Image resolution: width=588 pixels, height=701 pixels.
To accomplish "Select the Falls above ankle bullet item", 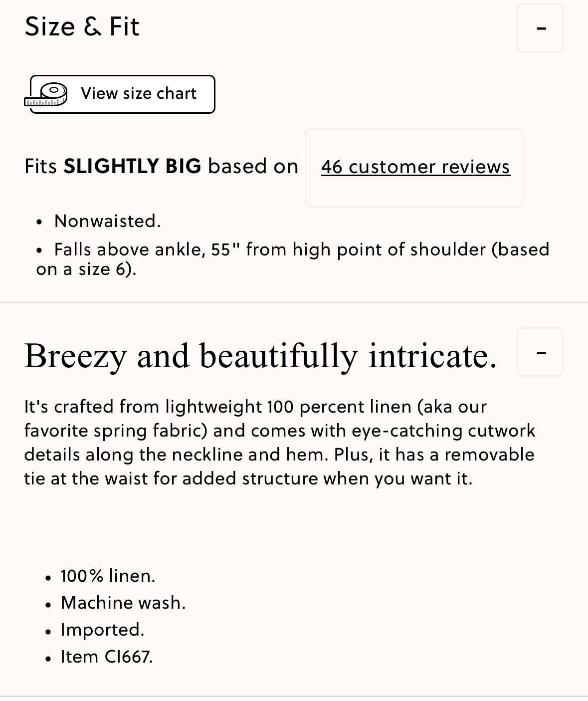I will (x=293, y=259).
